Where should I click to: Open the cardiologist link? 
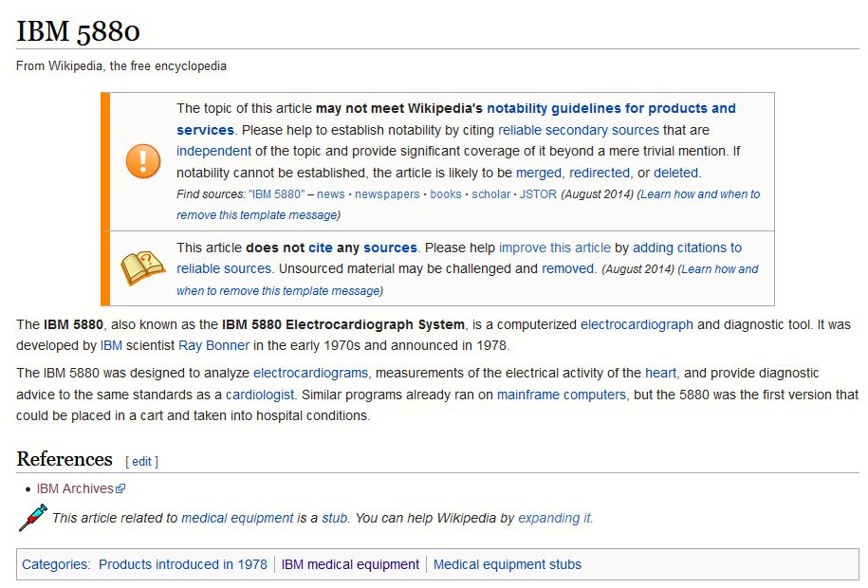(260, 395)
